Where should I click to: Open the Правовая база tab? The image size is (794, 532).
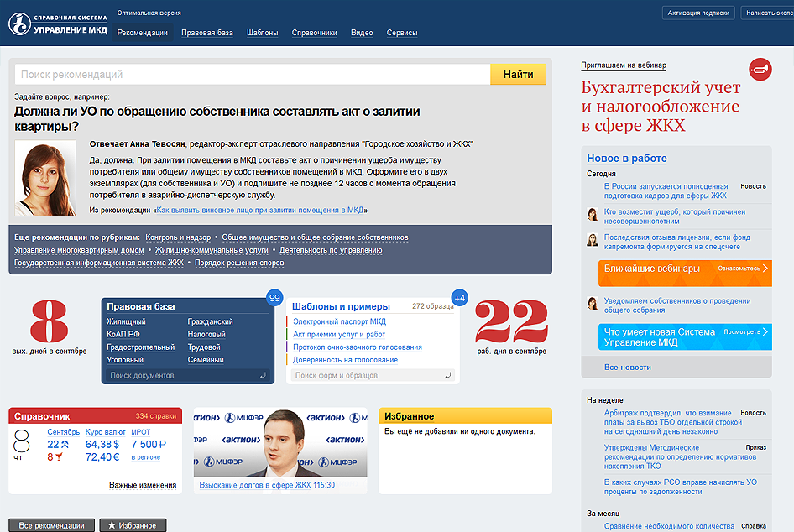[x=207, y=33]
